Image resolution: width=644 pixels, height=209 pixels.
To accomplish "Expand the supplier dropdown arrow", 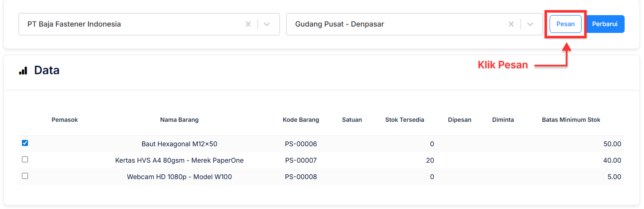I will [x=266, y=24].
